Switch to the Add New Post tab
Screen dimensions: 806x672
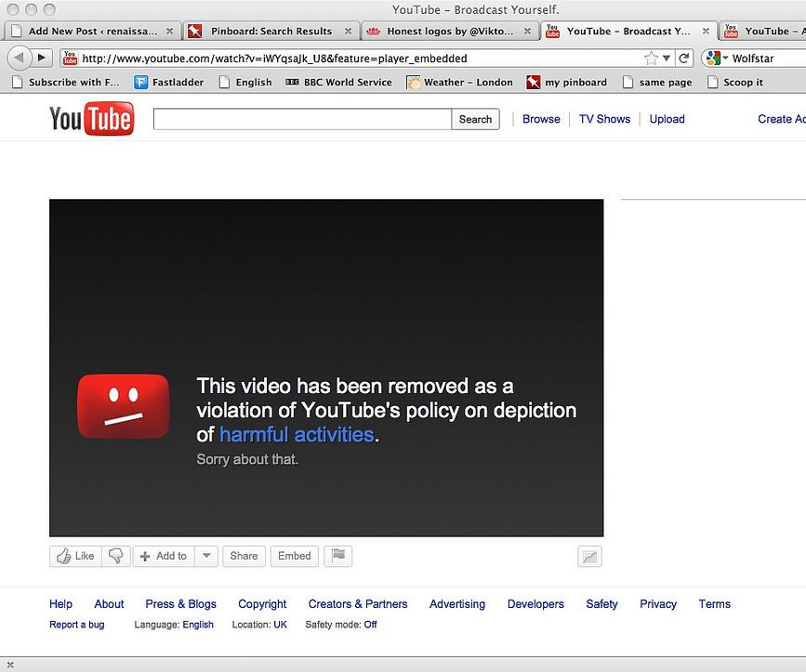[91, 31]
